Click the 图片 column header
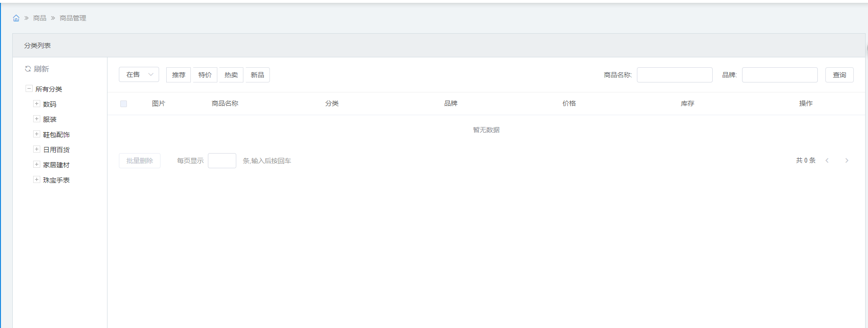This screenshot has width=868, height=328. pyautogui.click(x=159, y=103)
